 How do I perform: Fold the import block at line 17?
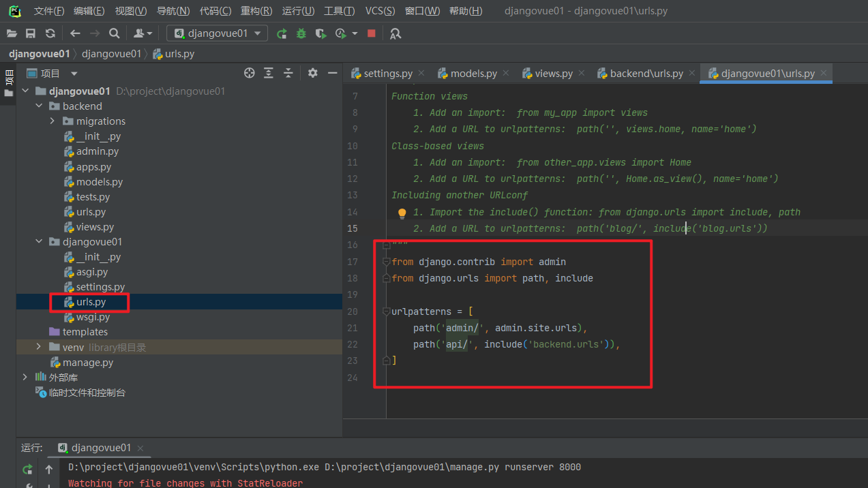click(x=387, y=262)
